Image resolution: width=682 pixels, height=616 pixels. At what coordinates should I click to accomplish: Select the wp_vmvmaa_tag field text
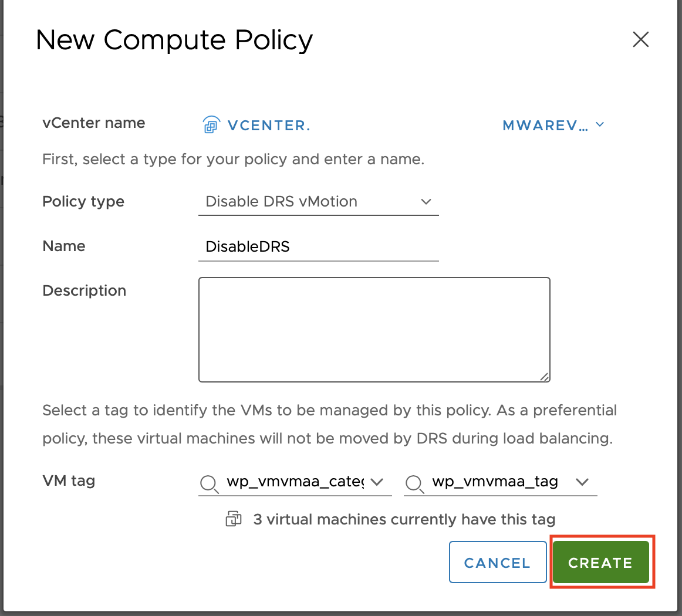495,482
